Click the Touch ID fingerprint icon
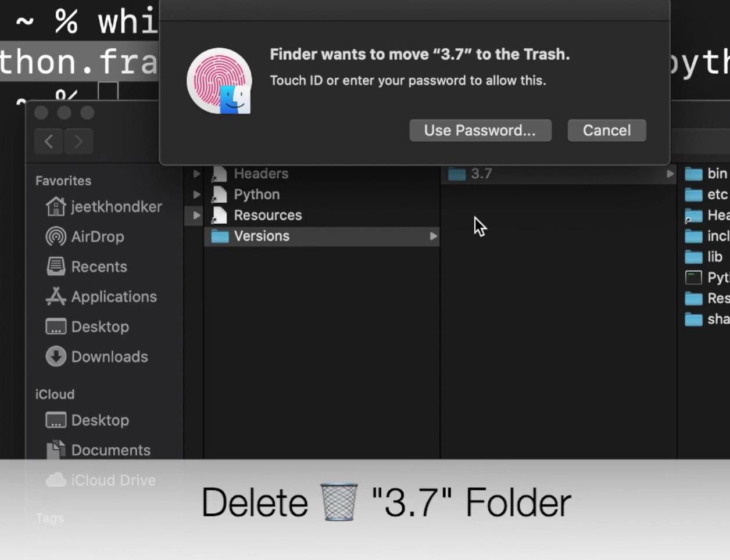Viewport: 730px width, 560px height. 219,81
